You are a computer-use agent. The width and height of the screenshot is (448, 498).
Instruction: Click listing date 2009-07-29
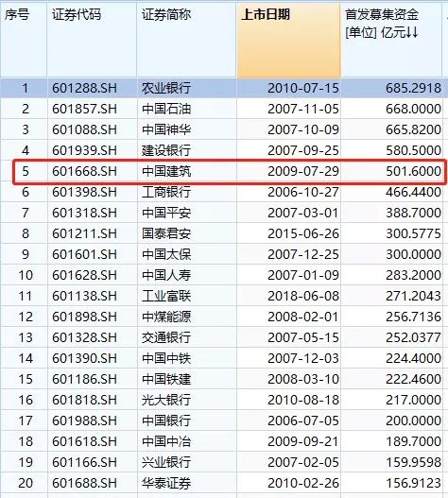coord(303,171)
